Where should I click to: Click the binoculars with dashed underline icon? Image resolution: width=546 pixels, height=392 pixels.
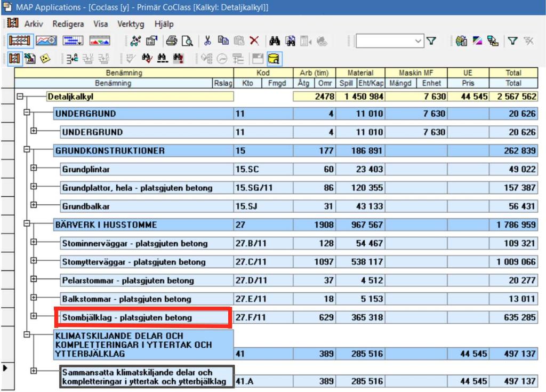pos(162,59)
